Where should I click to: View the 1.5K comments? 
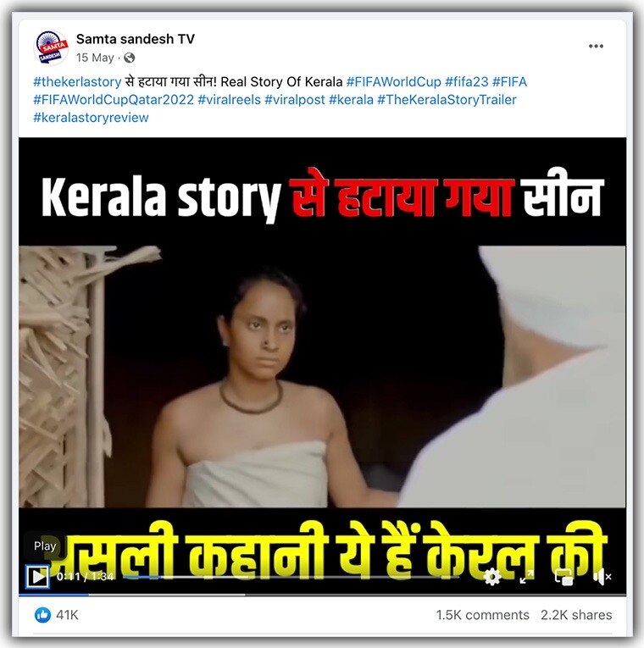(482, 615)
